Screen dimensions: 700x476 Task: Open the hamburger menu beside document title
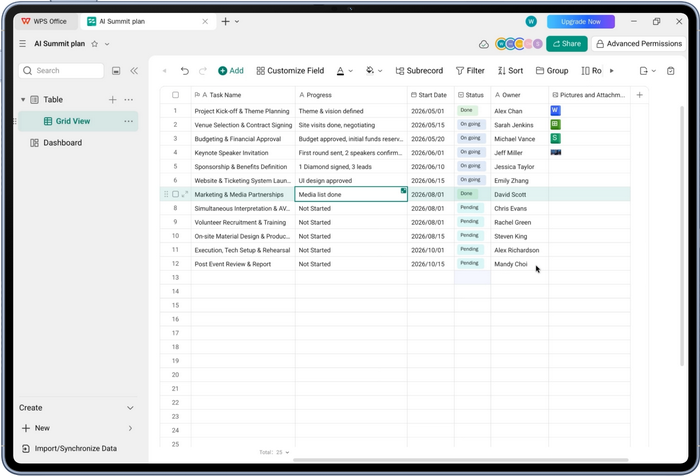[x=23, y=43]
